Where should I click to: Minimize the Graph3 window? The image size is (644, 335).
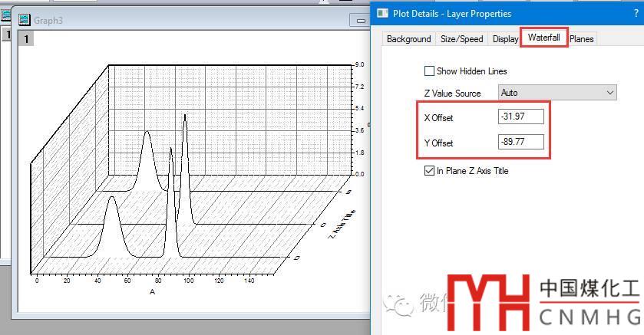coord(358,21)
